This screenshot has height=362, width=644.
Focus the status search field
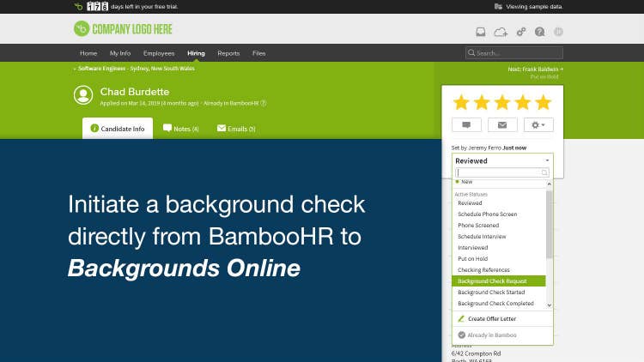point(502,172)
